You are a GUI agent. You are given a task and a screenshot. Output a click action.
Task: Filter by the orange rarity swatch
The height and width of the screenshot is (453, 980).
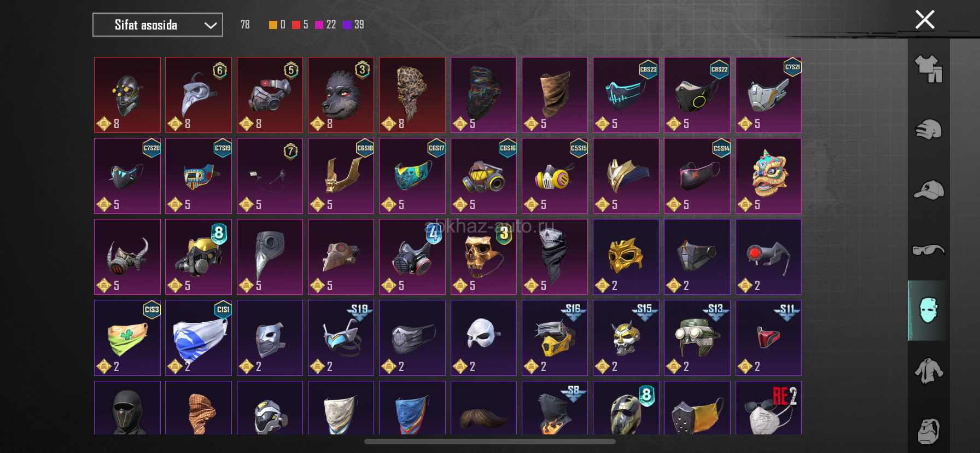[273, 25]
